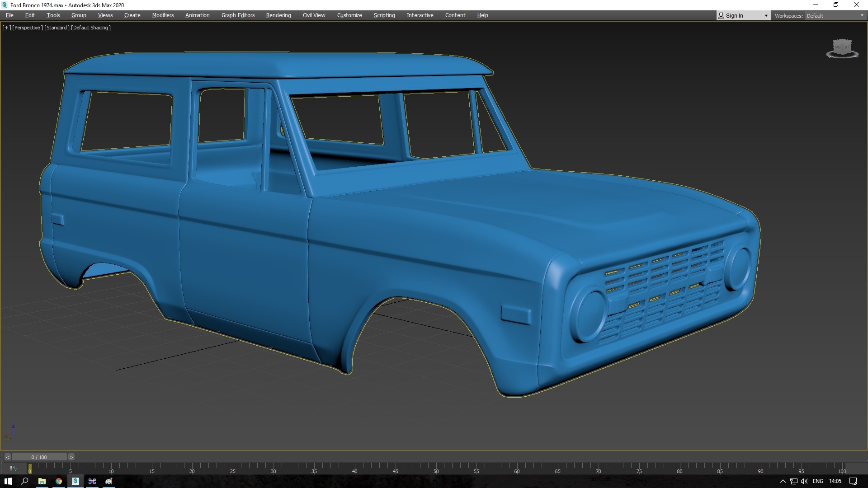Open the Workspaces Default dropdown
The image size is (868, 488).
click(834, 15)
